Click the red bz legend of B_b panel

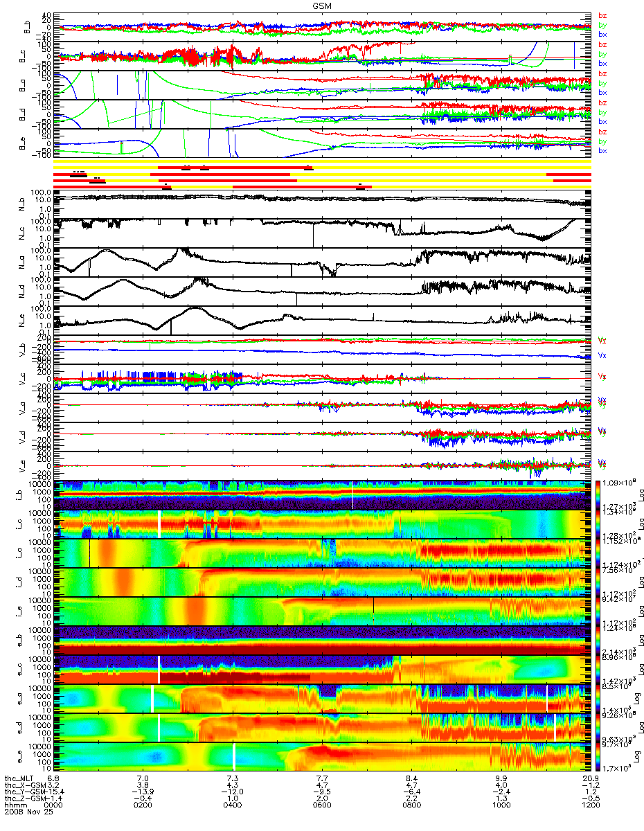coord(603,16)
